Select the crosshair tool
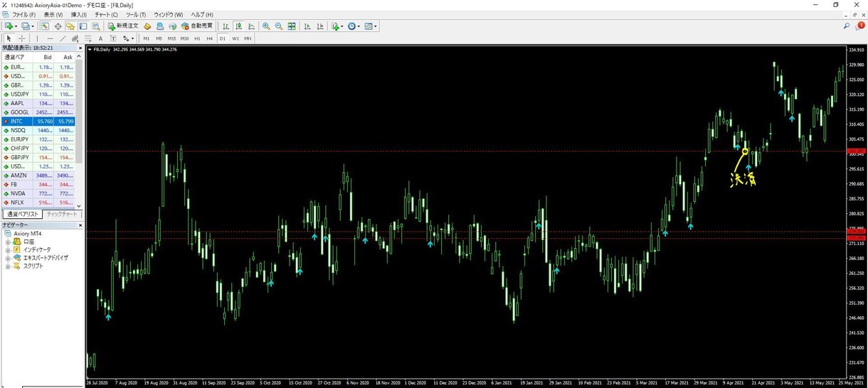The height and width of the screenshot is (388, 868). 22,38
